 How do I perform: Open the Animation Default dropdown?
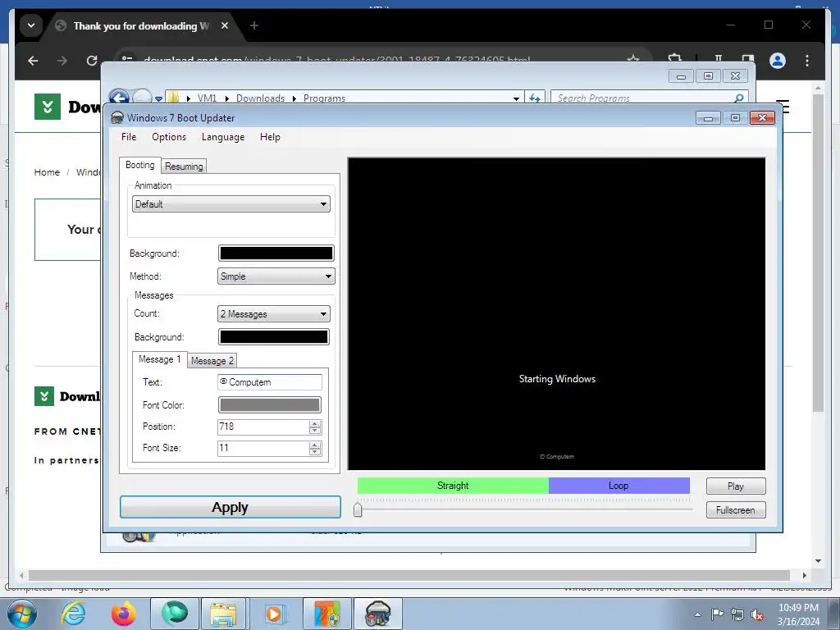(x=231, y=204)
